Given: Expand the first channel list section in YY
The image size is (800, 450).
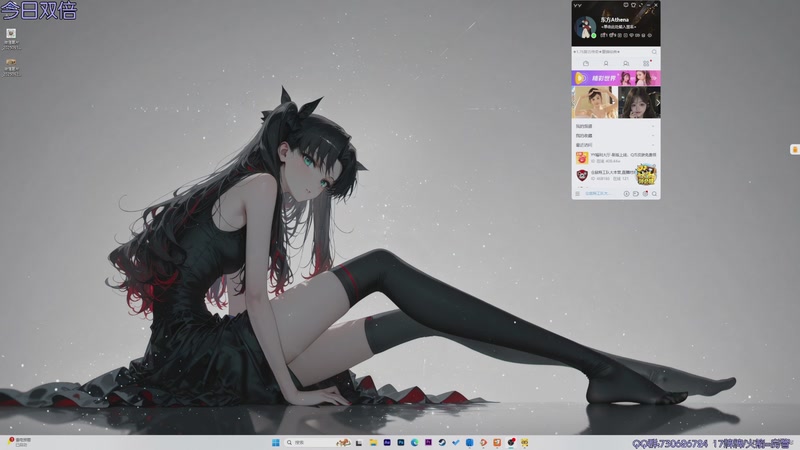Looking at the screenshot, I should tap(616, 126).
